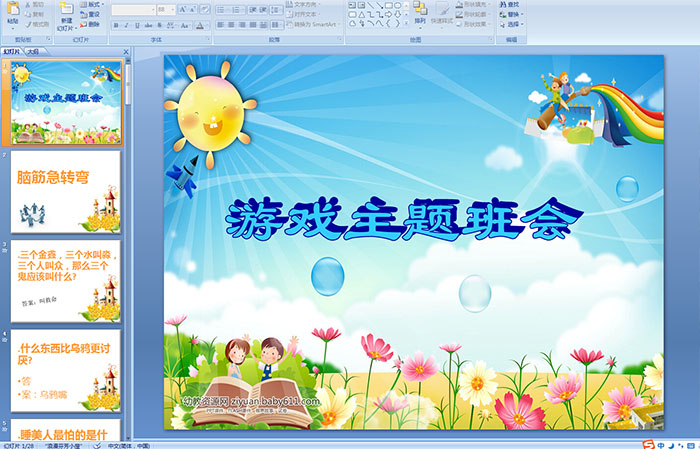Select the Slides tab in left panel

point(11,50)
